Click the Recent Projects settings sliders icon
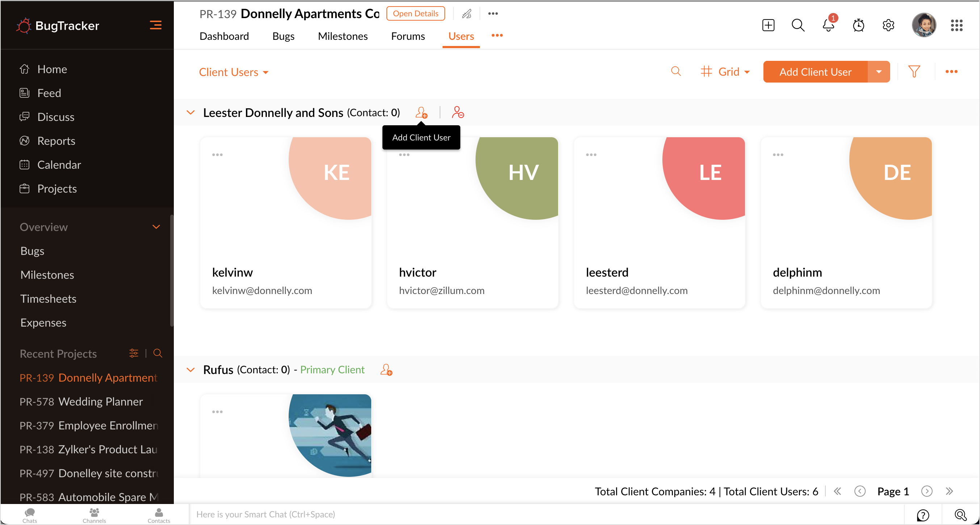 134,353
